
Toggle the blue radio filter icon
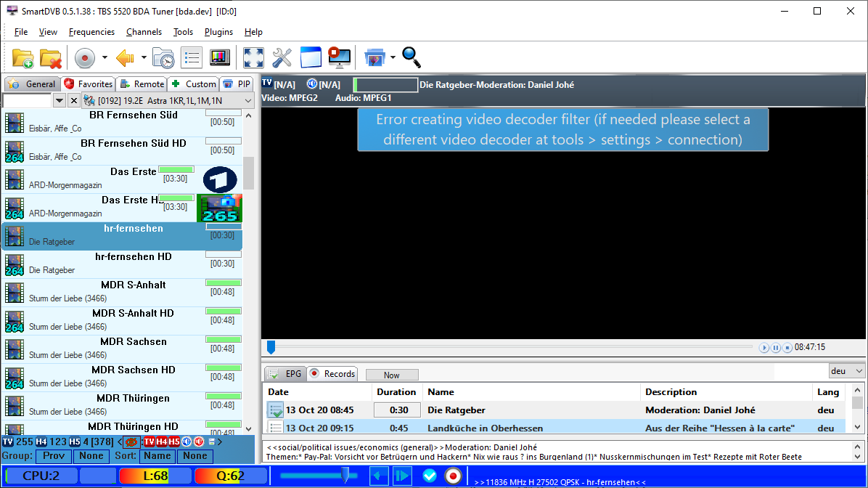(x=187, y=442)
